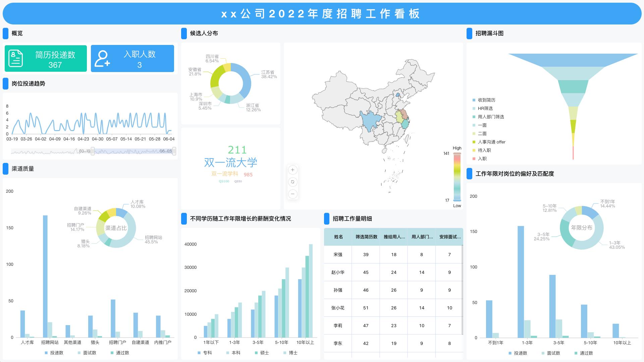This screenshot has height=362, width=644.
Task: Zoom out on the China map with the minus icon
Action: click(x=292, y=194)
